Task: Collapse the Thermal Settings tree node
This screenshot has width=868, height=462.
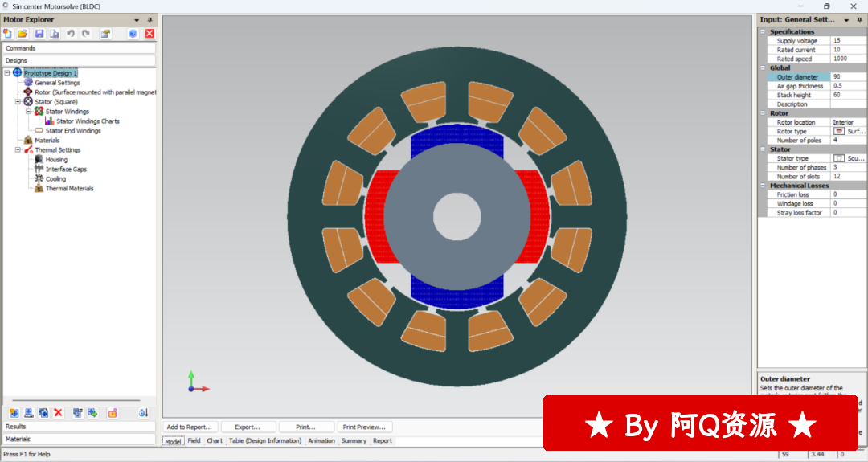Action: 18,150
